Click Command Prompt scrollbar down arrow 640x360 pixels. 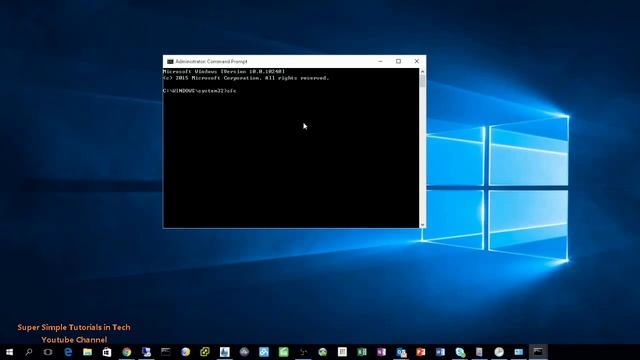tap(422, 225)
